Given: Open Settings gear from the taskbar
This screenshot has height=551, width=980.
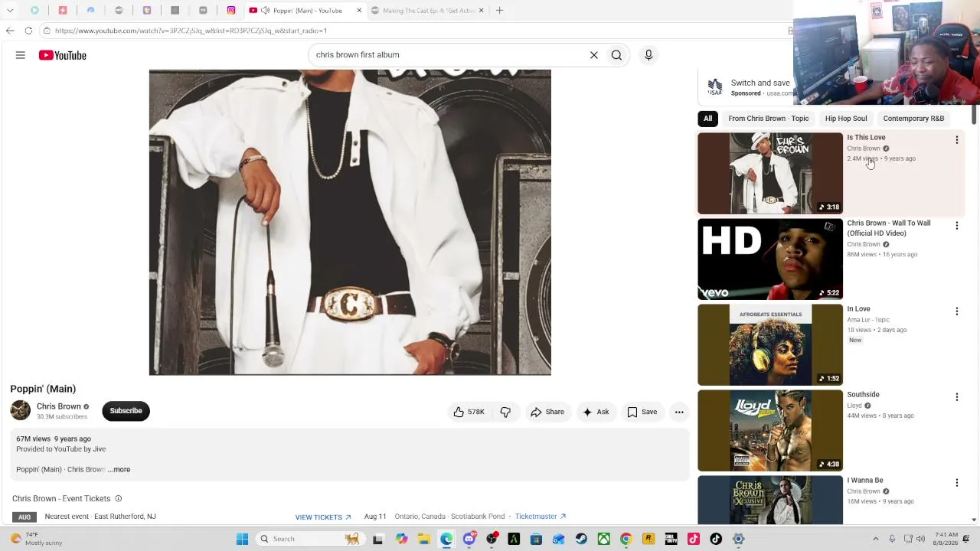Looking at the screenshot, I should [739, 539].
